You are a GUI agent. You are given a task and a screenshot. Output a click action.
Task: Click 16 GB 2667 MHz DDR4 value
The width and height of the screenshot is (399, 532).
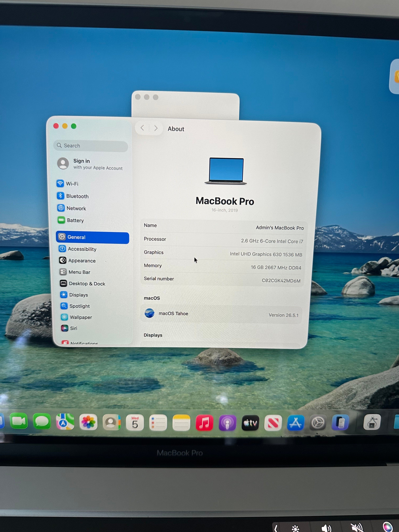point(276,267)
